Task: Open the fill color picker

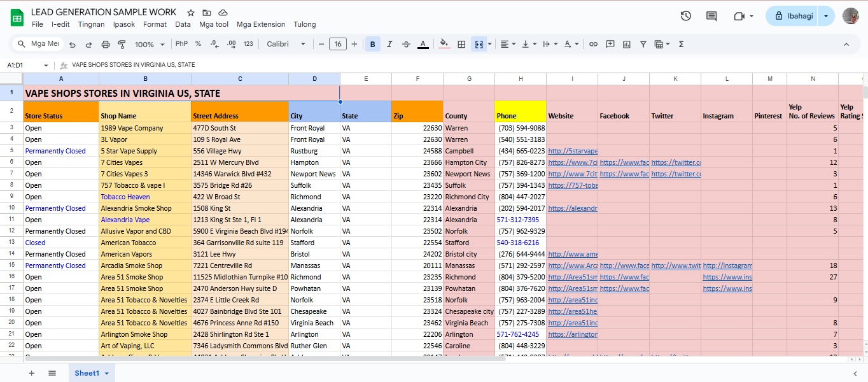Action: coord(444,45)
